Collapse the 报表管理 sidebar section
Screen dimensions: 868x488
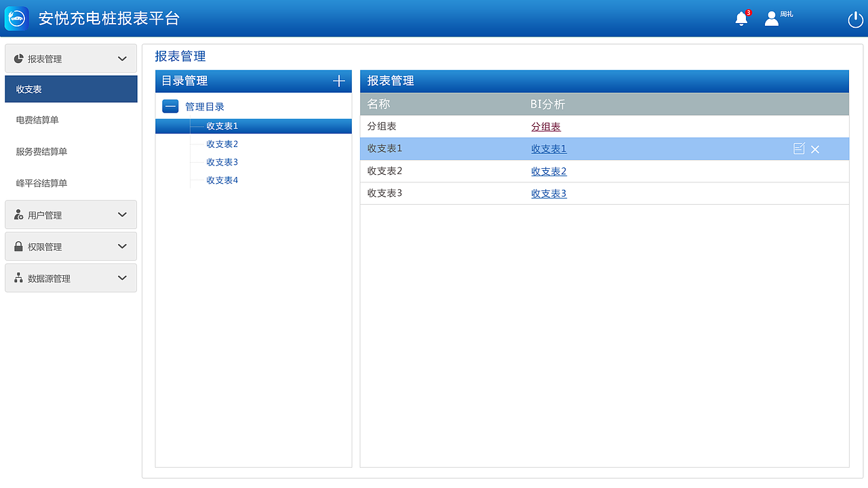click(x=122, y=58)
